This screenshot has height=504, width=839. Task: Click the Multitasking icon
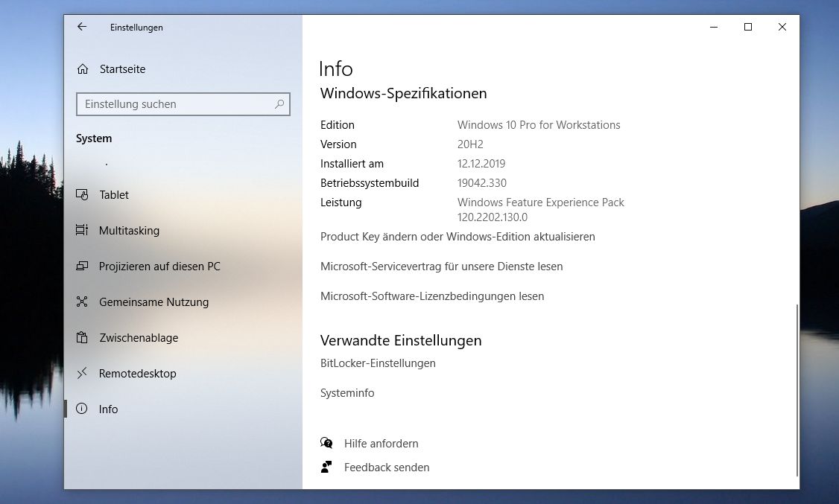pos(82,230)
